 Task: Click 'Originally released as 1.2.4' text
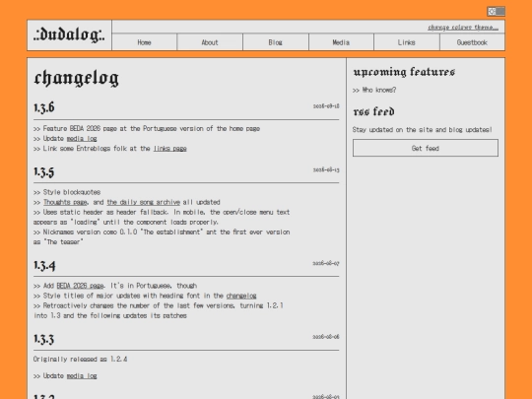point(81,359)
